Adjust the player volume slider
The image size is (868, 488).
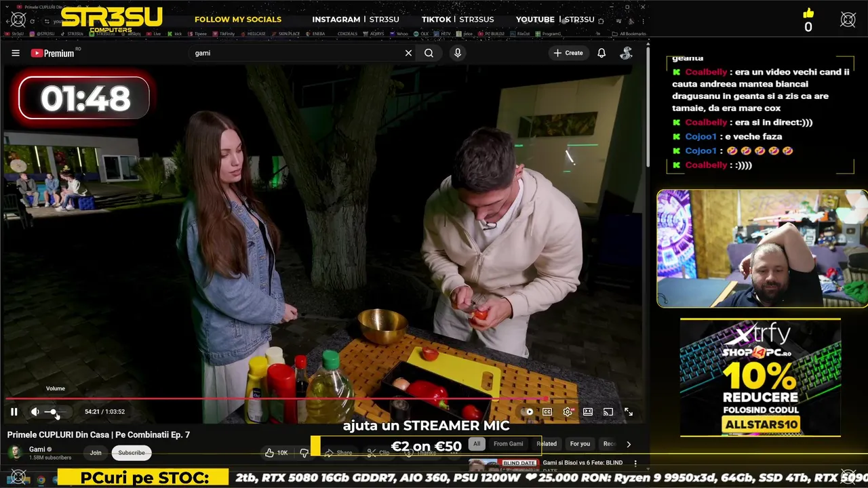(54, 411)
